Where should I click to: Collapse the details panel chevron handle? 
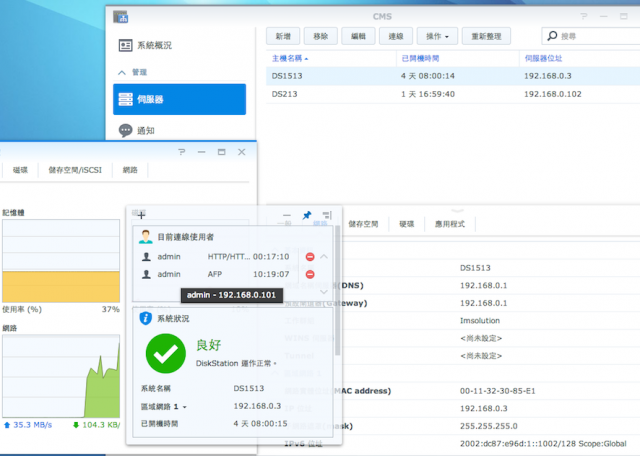point(457,211)
